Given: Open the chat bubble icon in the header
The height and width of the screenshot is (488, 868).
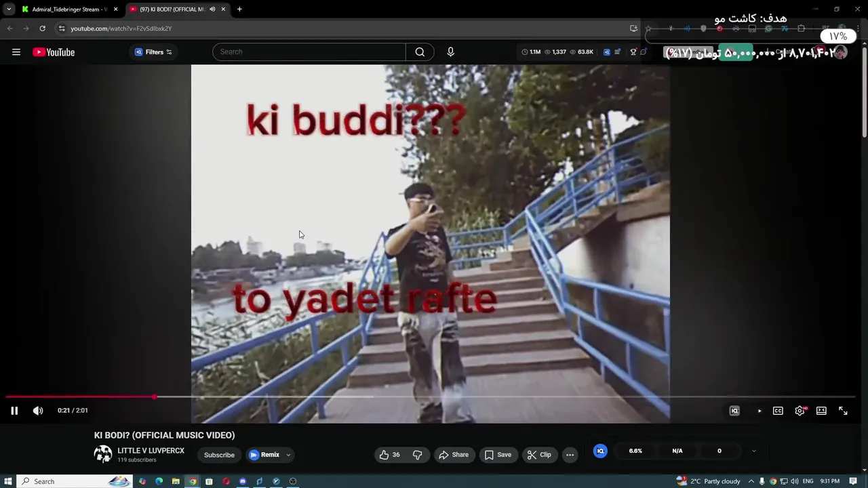Looking at the screenshot, I should click(x=644, y=52).
